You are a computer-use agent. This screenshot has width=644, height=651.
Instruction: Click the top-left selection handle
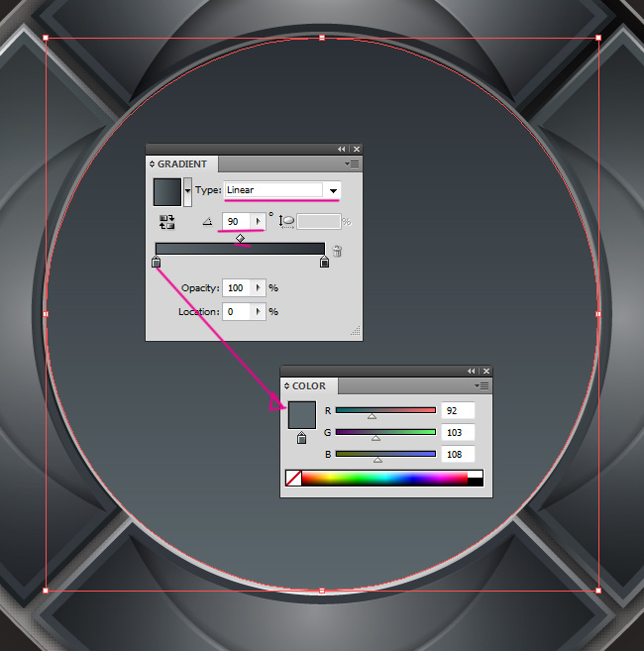46,38
